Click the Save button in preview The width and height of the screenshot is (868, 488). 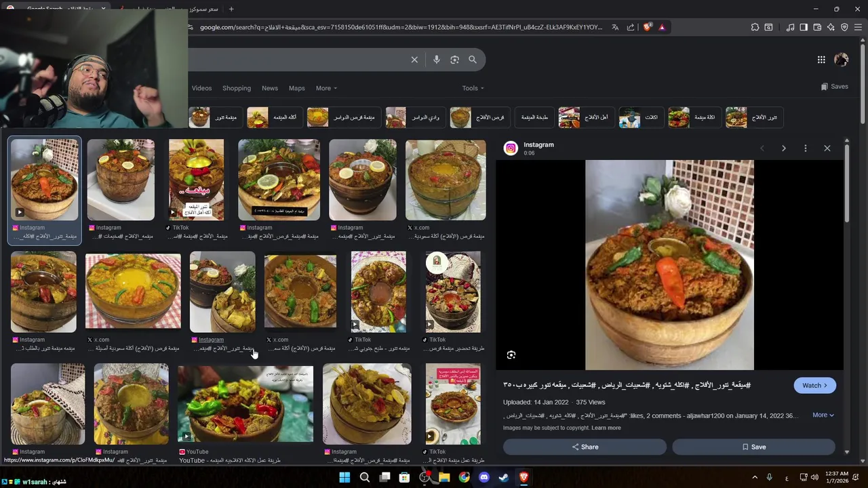753,447
